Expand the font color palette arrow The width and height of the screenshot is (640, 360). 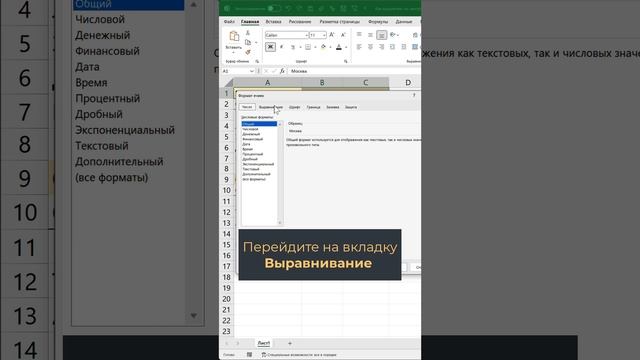346,47
